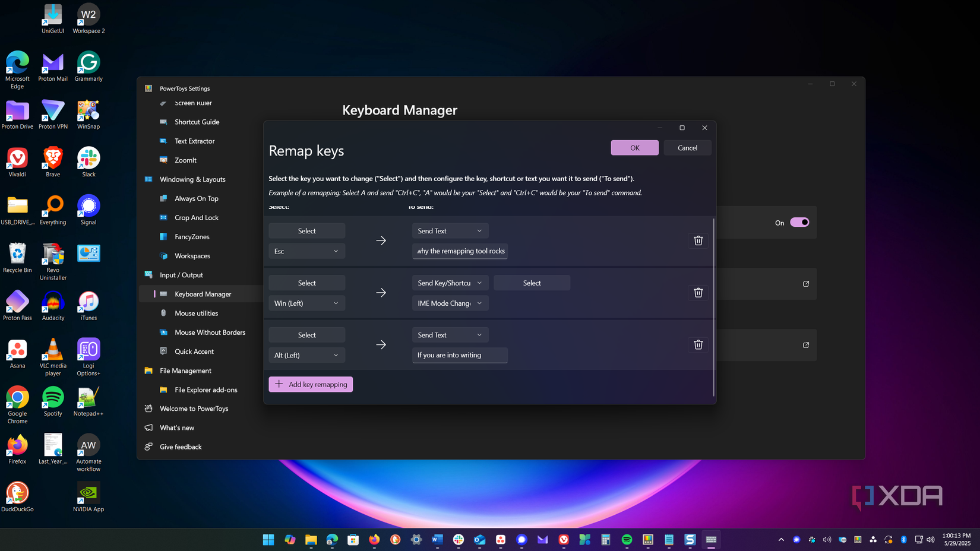Select Mouse Without Borders in sidebar
980x551 pixels.
[x=210, y=332]
